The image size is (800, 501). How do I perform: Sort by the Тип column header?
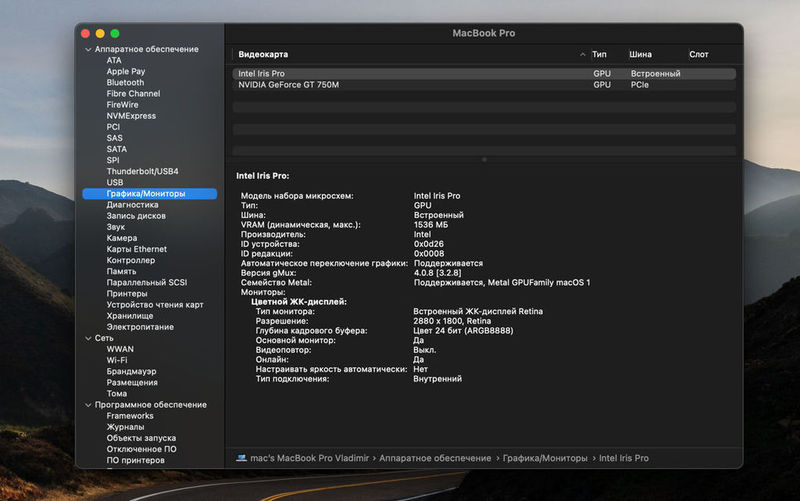click(599, 54)
